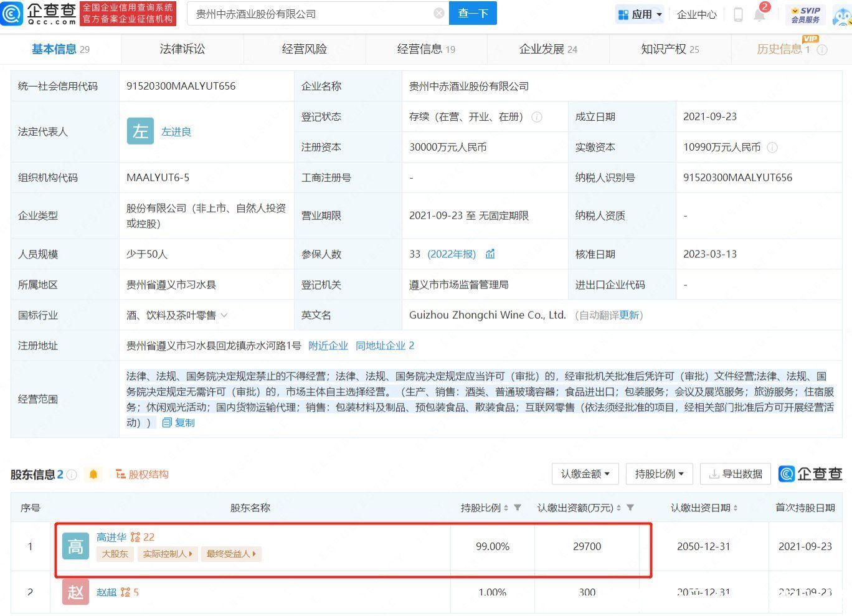Switch to 基本信息 tab
852x616 pixels.
pyautogui.click(x=60, y=49)
